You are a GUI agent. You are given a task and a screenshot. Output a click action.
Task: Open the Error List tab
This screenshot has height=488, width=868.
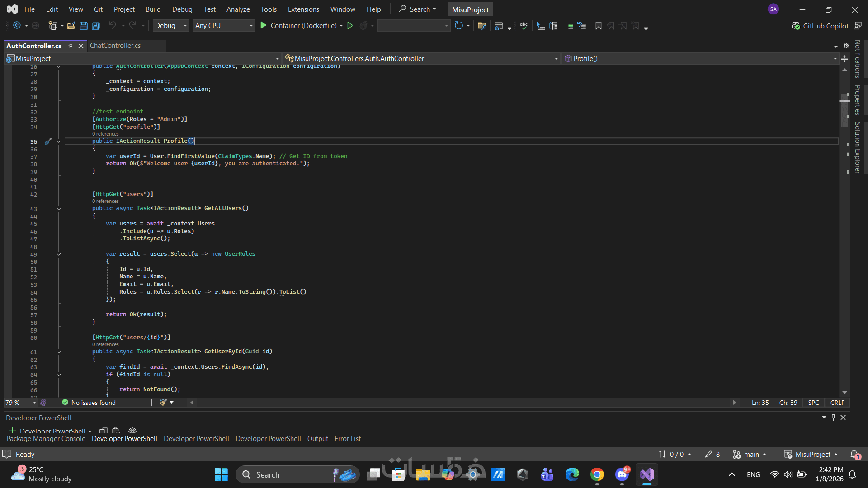[347, 439]
